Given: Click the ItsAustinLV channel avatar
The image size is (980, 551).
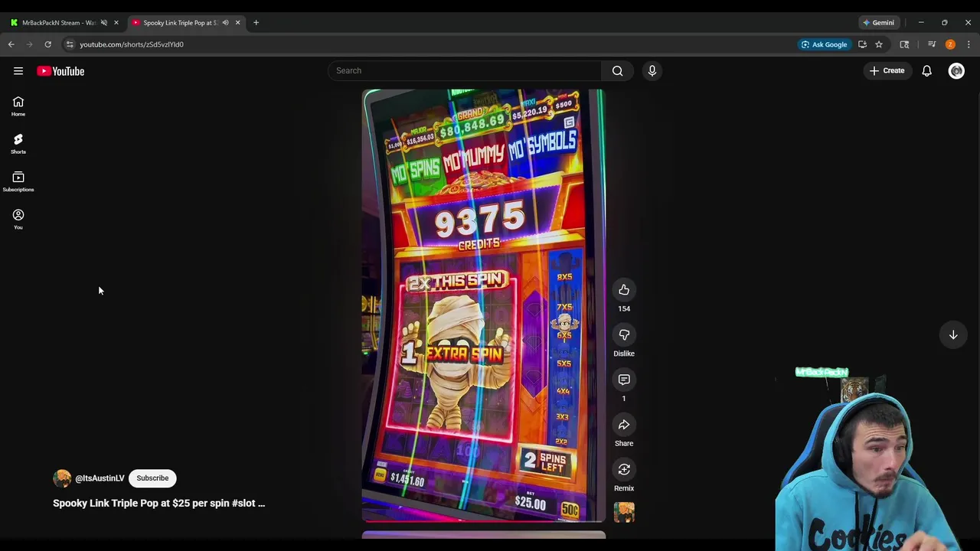Looking at the screenshot, I should (62, 478).
